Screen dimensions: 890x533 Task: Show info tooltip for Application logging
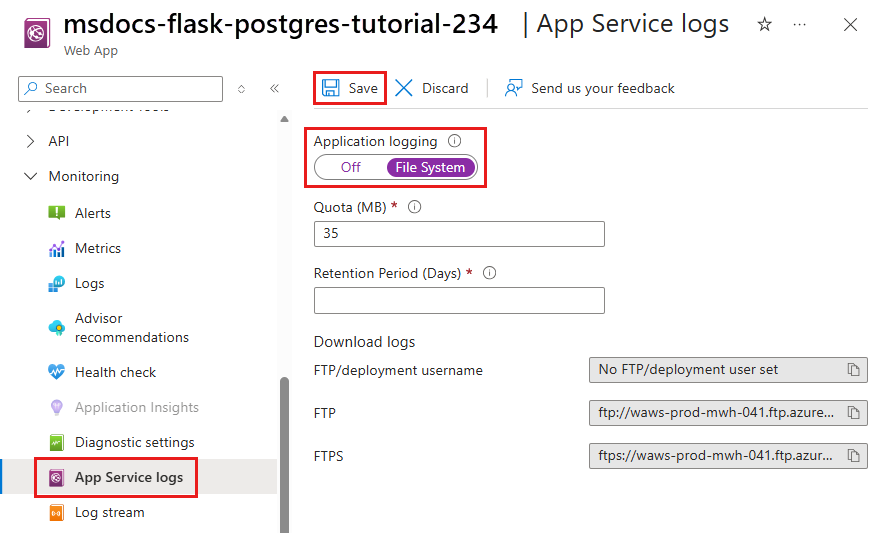(x=455, y=141)
